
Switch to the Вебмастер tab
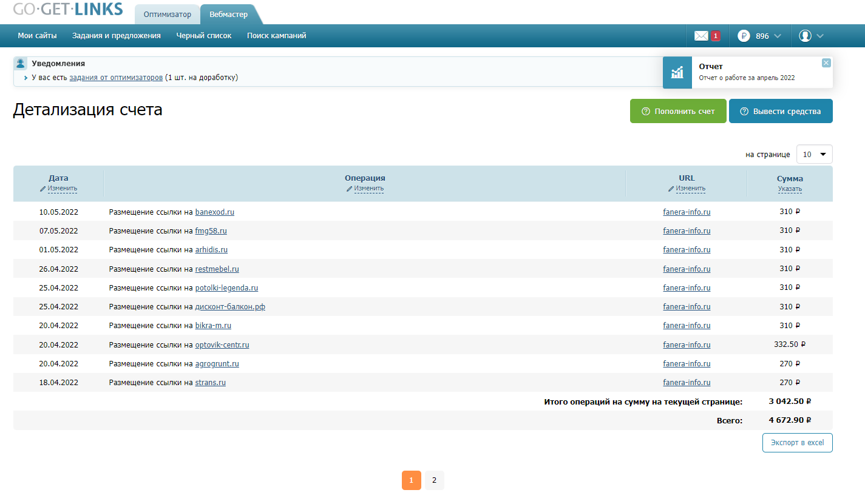click(228, 15)
